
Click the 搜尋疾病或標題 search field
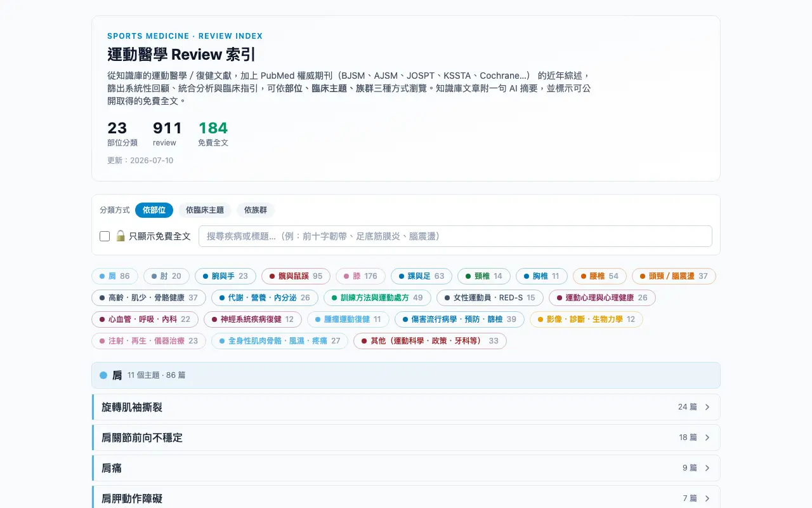click(x=455, y=236)
